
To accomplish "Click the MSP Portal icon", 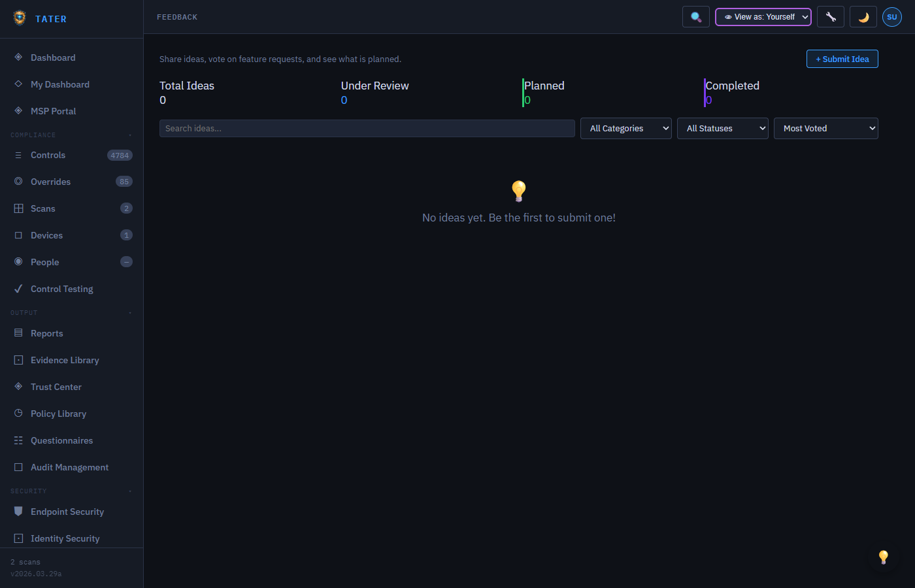I will coord(18,111).
